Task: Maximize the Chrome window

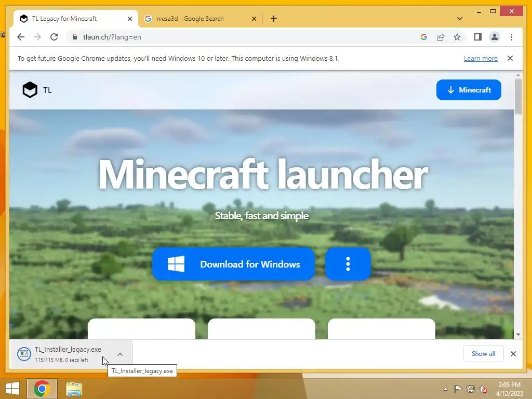Action: click(493, 11)
